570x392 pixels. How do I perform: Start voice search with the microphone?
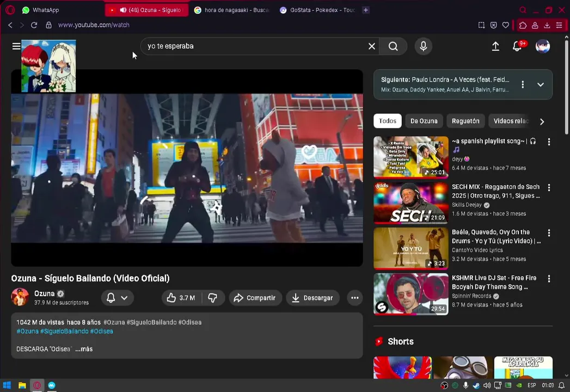click(423, 46)
